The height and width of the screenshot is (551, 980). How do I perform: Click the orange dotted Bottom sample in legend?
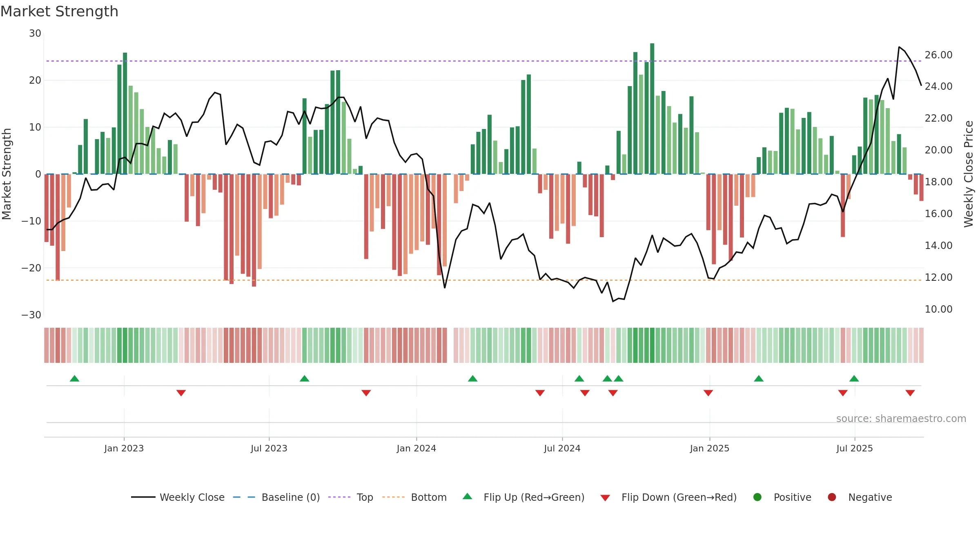coord(394,497)
